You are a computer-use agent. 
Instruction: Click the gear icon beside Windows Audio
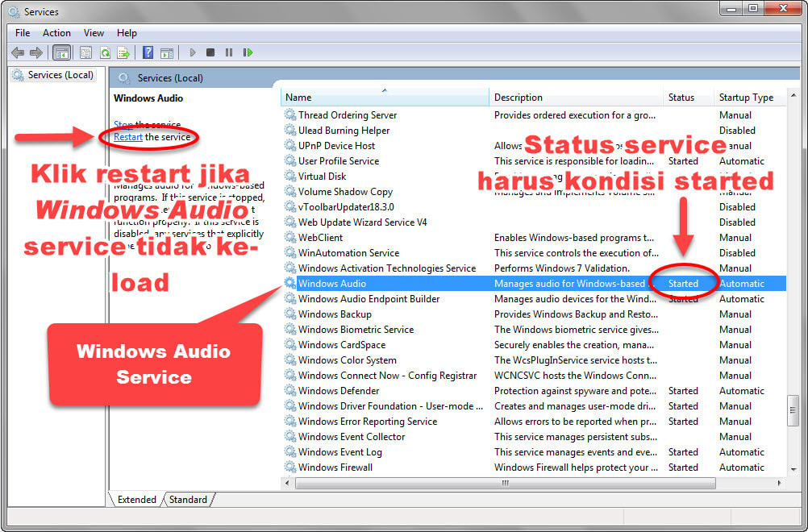(290, 283)
